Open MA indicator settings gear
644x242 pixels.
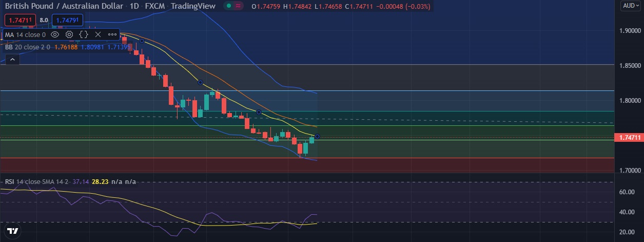(69, 34)
